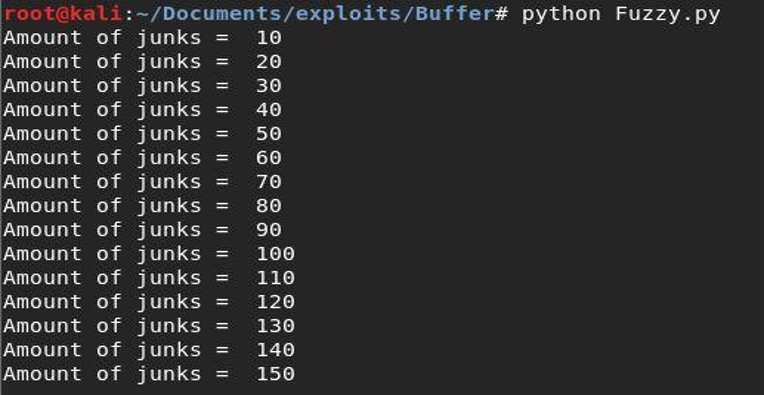The image size is (764, 395).
Task: Click the word Fuzzy.py in the command
Action: [x=668, y=16]
